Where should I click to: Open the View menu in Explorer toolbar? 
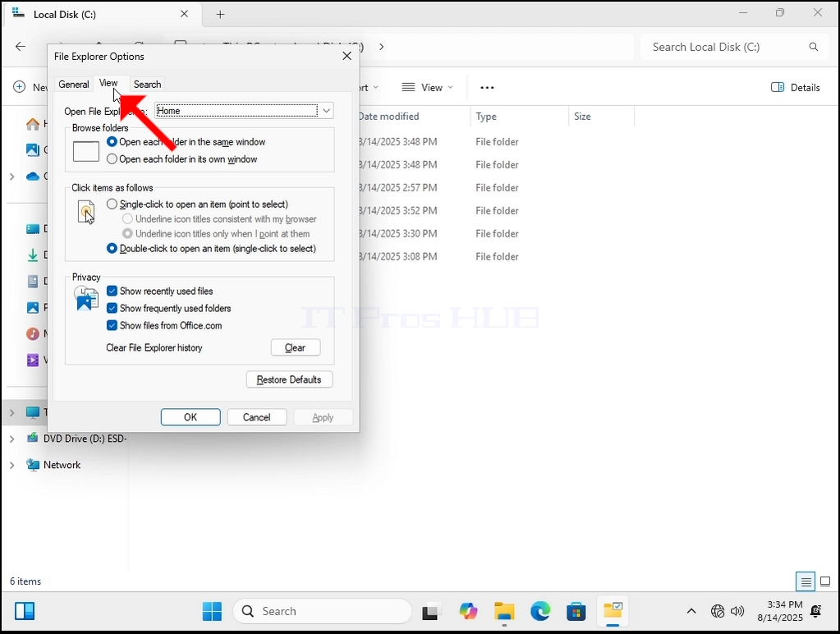pyautogui.click(x=428, y=87)
